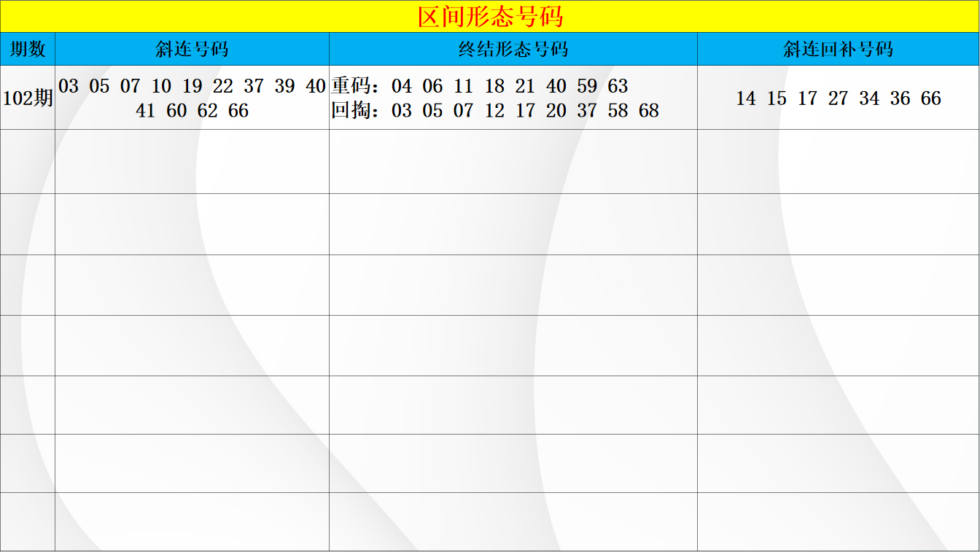980x552 pixels.
Task: Click number 18 in the 重码 line
Action: 494,86
